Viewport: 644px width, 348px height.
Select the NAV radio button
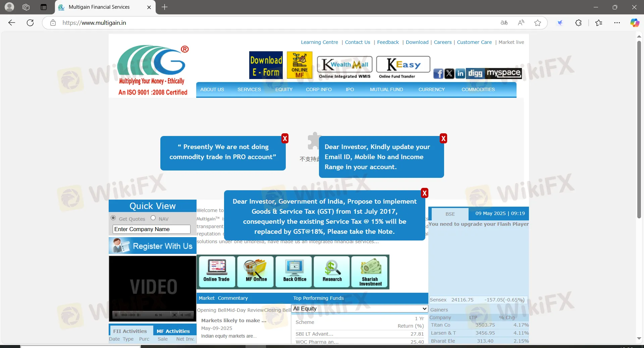coord(153,218)
